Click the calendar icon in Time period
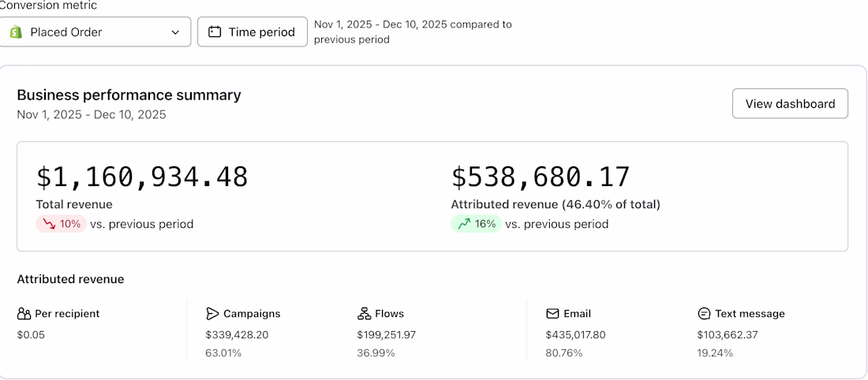This screenshot has height=380, width=868. 215,32
